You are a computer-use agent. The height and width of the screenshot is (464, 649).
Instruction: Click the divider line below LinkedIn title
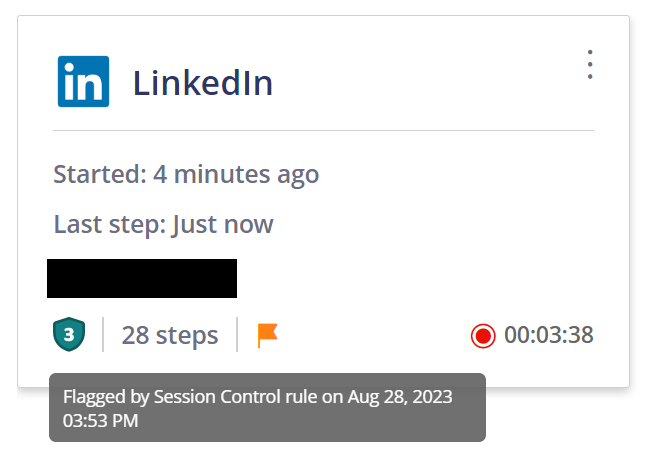(323, 130)
